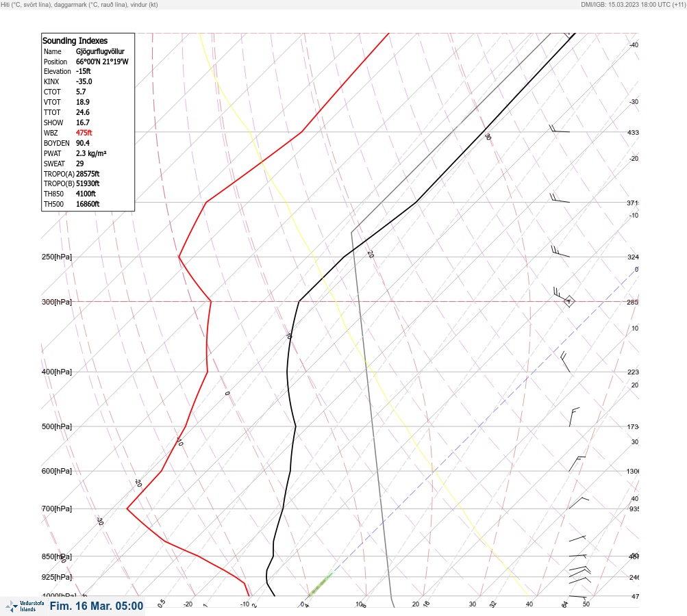Click the 850[hPa] pressure label
Screen dimensions: 687x616
(x=57, y=556)
